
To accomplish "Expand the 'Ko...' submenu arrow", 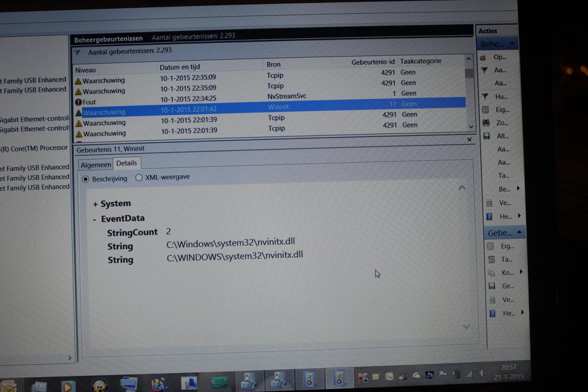I will coord(521,272).
